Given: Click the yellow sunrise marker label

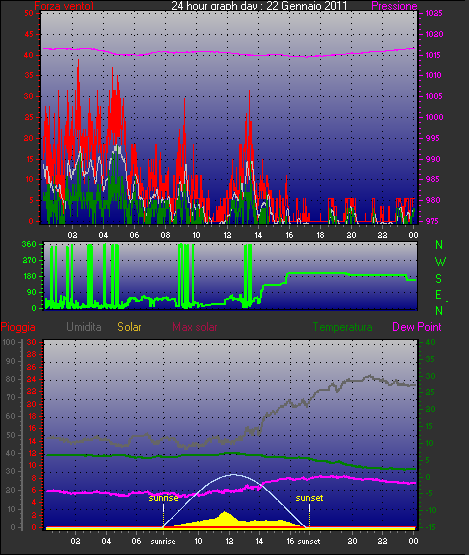Looking at the screenshot, I should click(163, 498).
